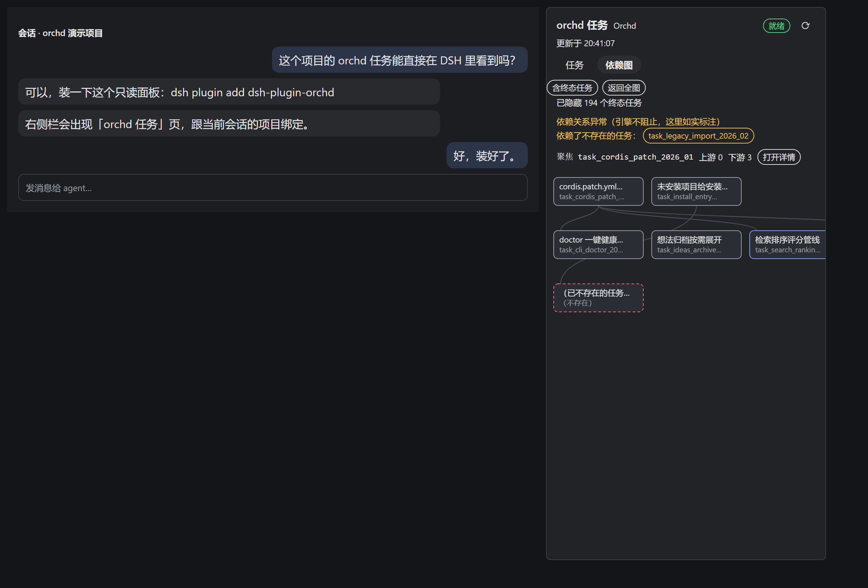The height and width of the screenshot is (588, 868).
Task: Click the 会话 · orchd 演示项目 heading
Action: pos(61,33)
